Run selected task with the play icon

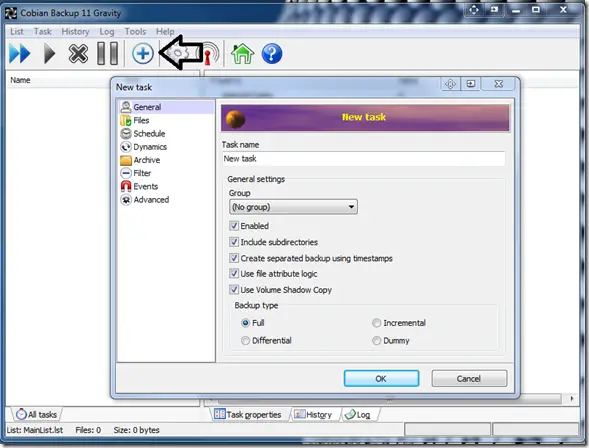[49, 54]
